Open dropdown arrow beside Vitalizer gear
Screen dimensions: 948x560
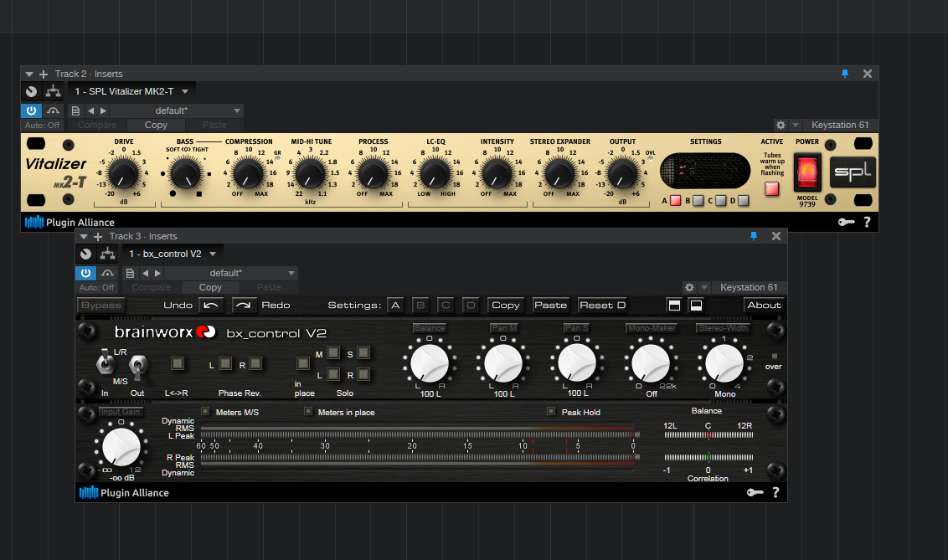point(796,125)
